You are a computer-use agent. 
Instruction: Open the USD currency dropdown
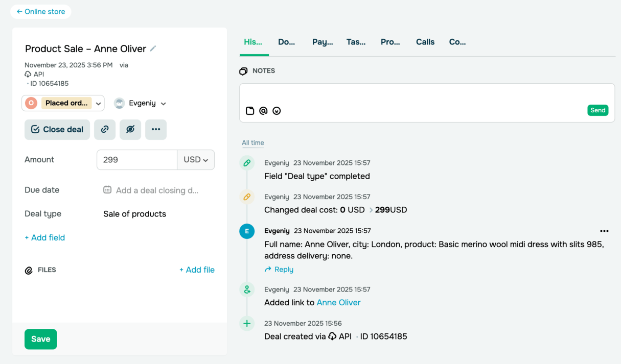click(x=196, y=160)
